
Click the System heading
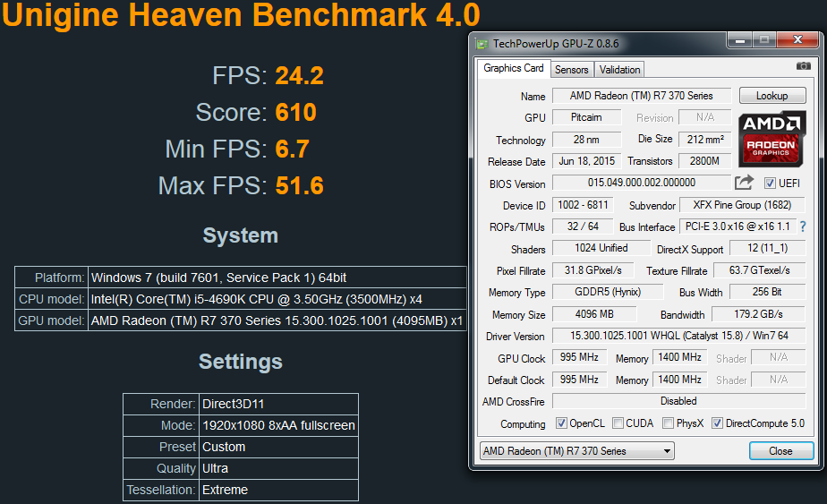point(241,235)
